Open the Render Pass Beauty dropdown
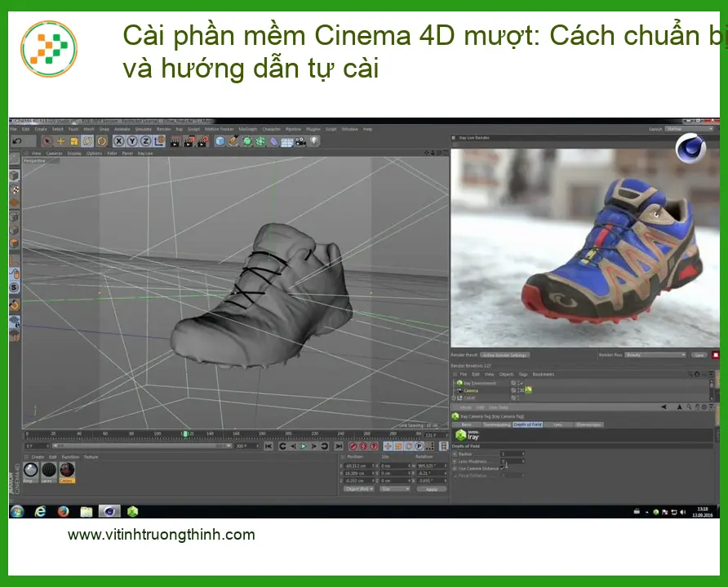 [655, 355]
